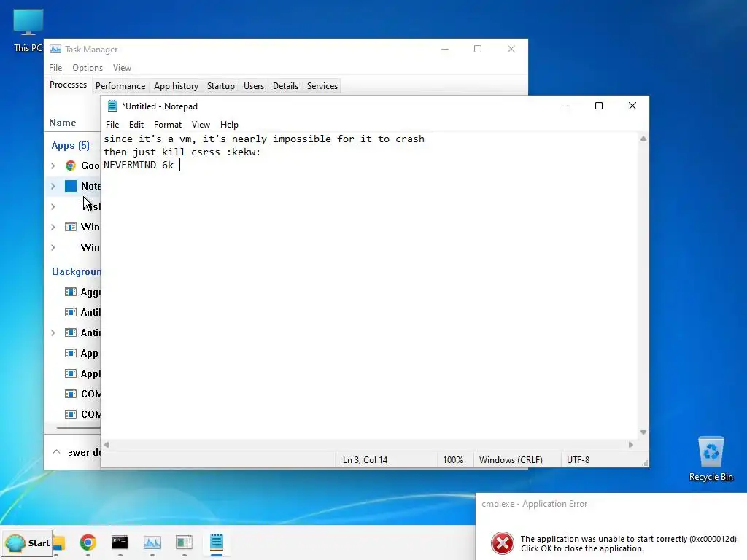Open Task Manager Options menu

pos(88,68)
